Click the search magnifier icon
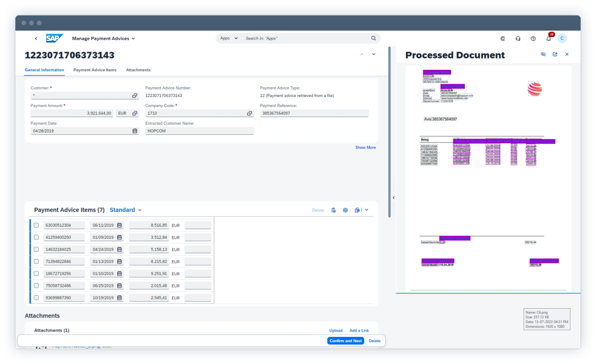 373,38
